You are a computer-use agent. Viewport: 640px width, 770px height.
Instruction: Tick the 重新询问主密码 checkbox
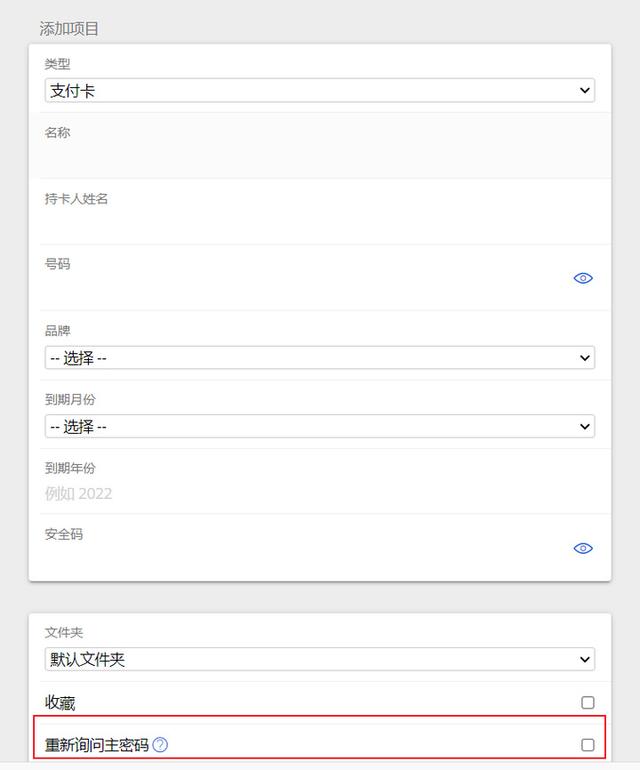[x=588, y=745]
